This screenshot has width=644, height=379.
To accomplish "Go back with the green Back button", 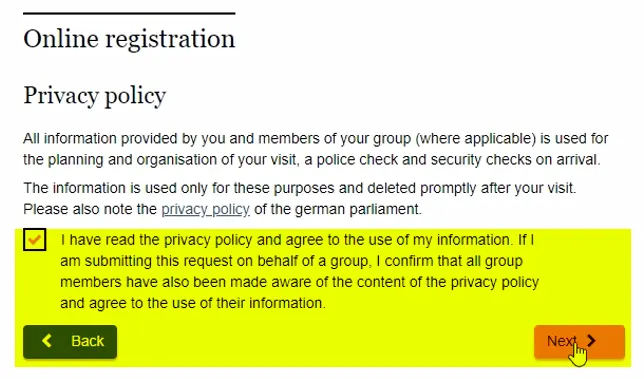I will tap(70, 342).
